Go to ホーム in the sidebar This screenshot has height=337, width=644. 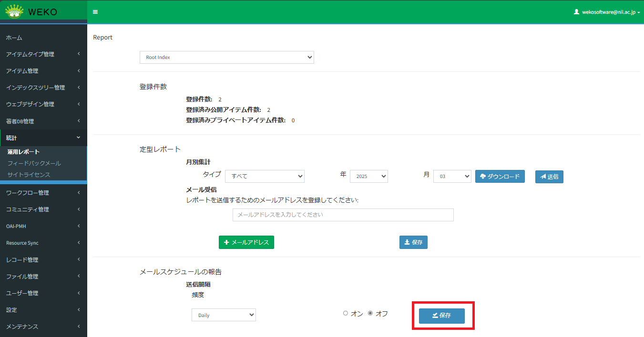click(14, 38)
